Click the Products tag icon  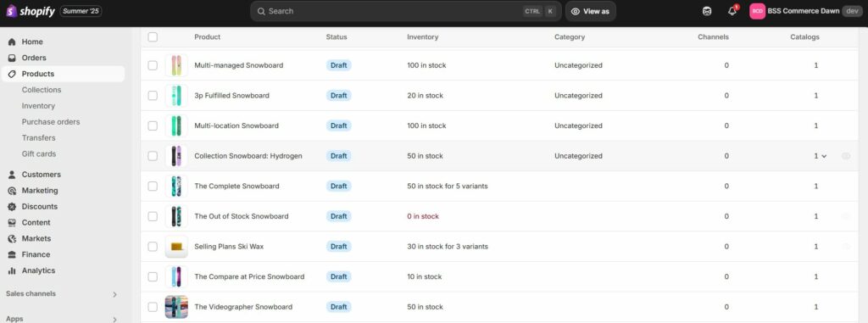pyautogui.click(x=12, y=74)
